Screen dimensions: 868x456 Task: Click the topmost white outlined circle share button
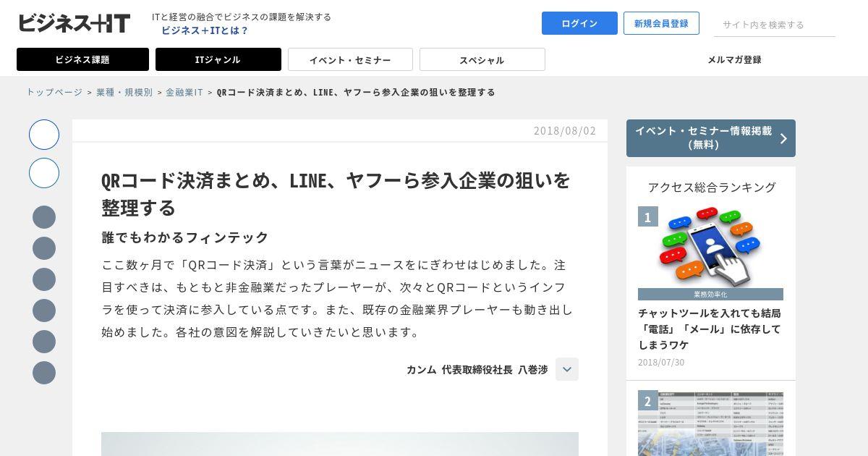[44, 135]
